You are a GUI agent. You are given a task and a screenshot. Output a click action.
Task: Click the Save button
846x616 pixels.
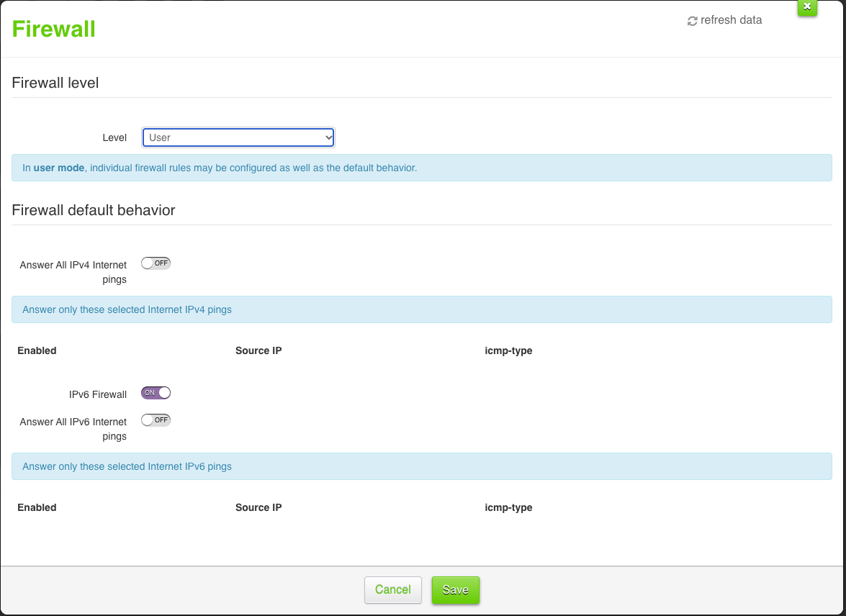[455, 589]
